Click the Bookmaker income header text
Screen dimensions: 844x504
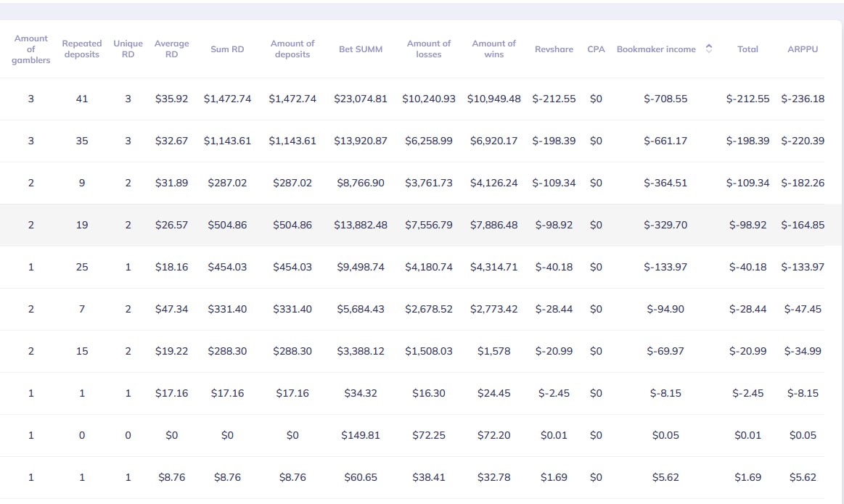[656, 49]
